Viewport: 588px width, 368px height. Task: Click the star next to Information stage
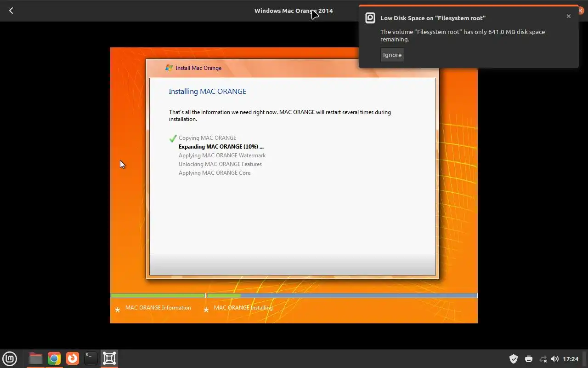[117, 310]
